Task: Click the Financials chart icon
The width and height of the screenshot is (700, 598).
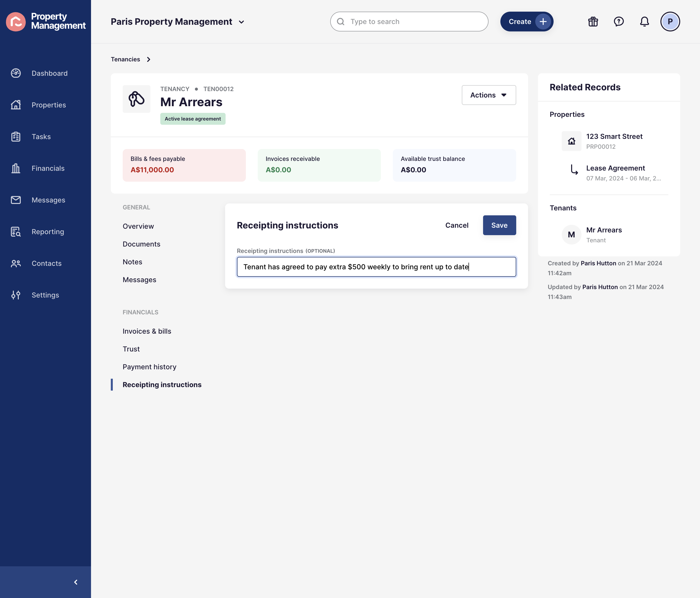Action: point(16,168)
